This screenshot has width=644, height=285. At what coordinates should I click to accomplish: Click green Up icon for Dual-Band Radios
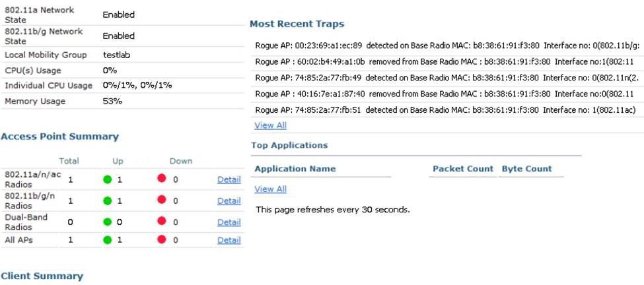coord(106,222)
